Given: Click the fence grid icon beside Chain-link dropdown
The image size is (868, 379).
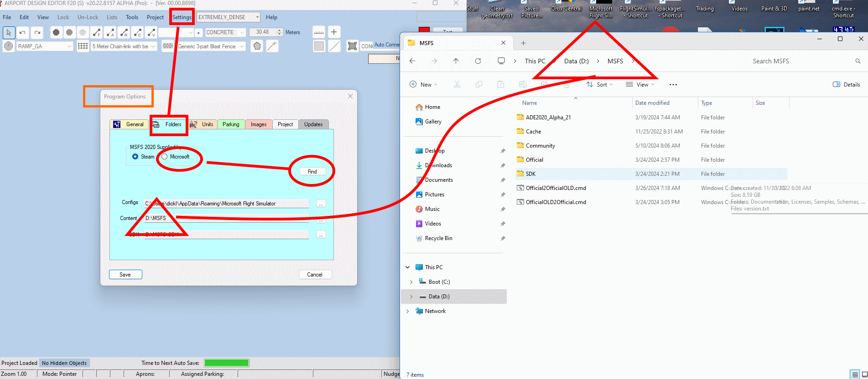Looking at the screenshot, I should pyautogui.click(x=83, y=46).
